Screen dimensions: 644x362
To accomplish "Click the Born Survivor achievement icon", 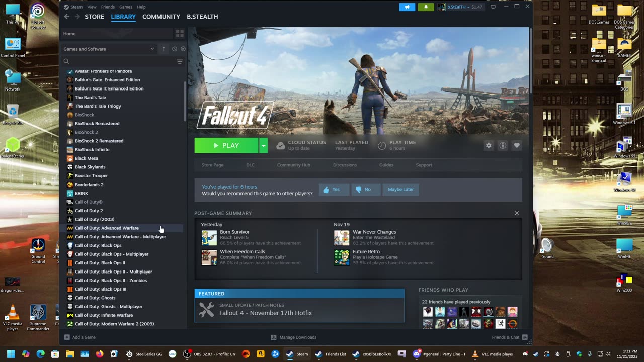I will click(x=209, y=237).
